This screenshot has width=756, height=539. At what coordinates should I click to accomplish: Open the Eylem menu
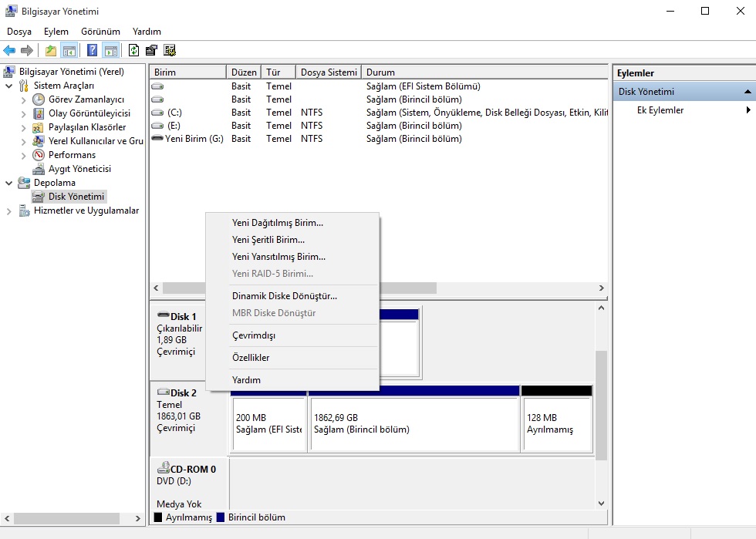pos(56,32)
